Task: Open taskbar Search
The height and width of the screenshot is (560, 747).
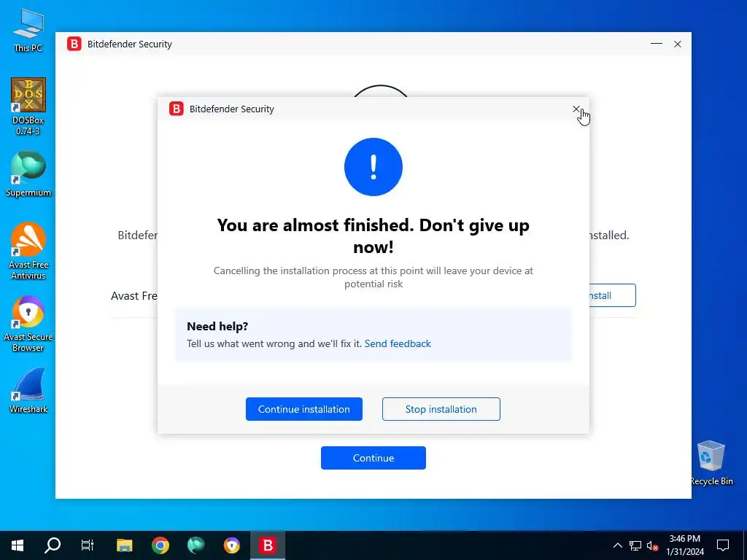Action: (x=53, y=545)
